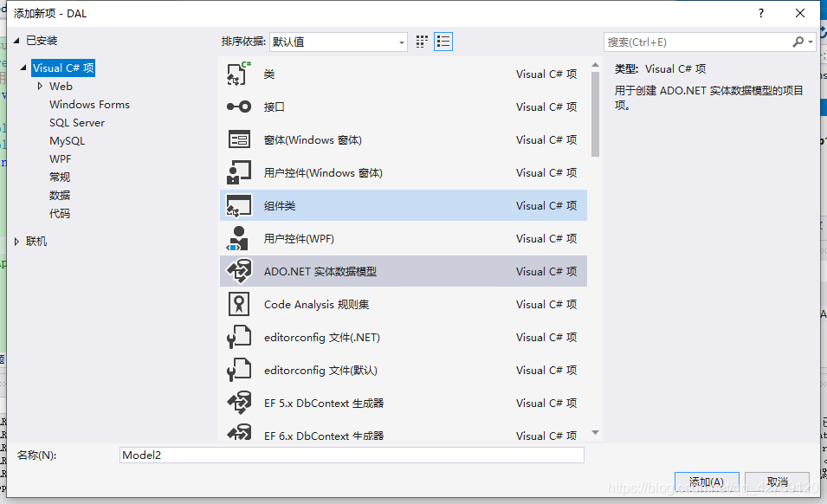Image resolution: width=827 pixels, height=504 pixels.
Task: Focus the 名称 input containing Model2
Action: click(352, 455)
